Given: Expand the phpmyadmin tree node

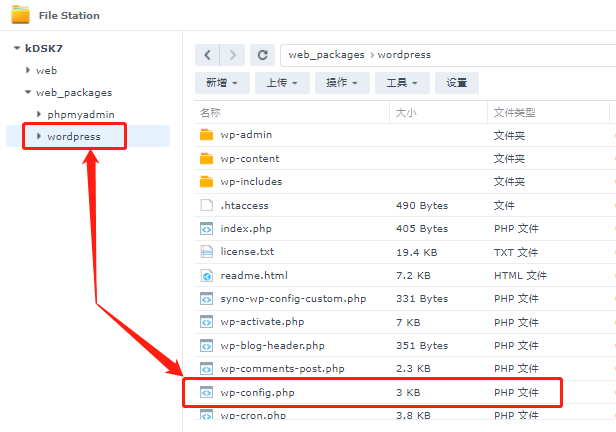Looking at the screenshot, I should [39, 114].
